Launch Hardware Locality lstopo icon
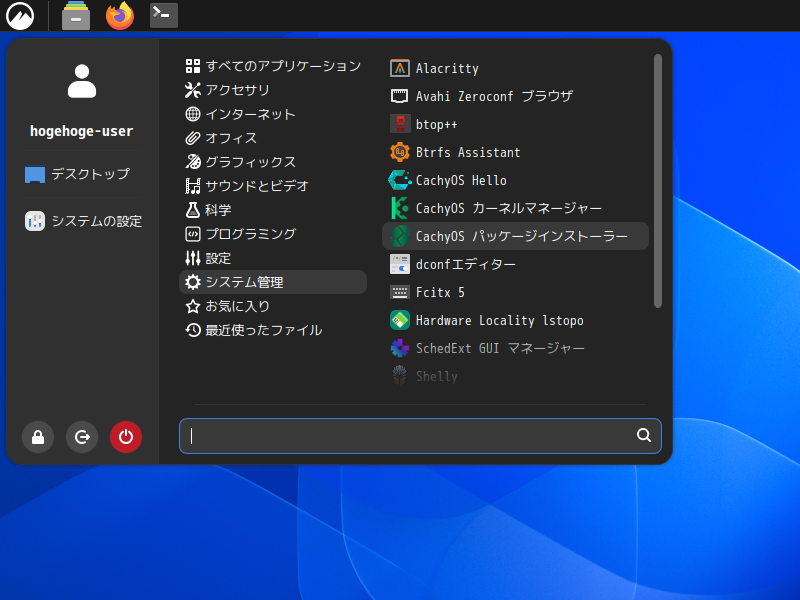The width and height of the screenshot is (800, 600). (x=399, y=320)
